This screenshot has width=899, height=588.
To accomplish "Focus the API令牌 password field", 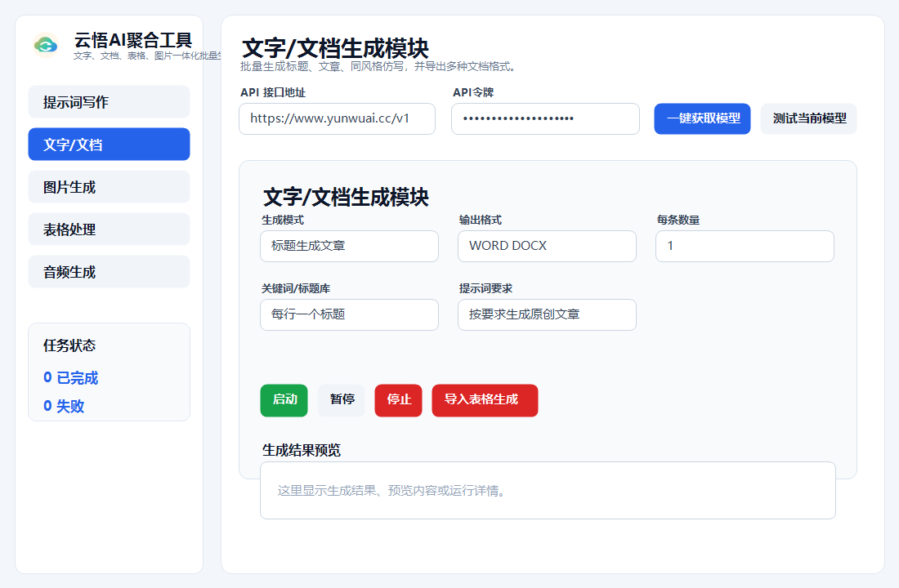I will coord(545,118).
